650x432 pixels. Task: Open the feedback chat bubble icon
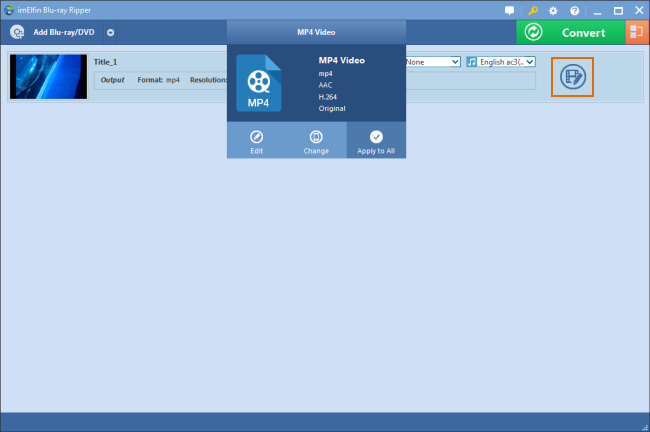(x=509, y=10)
